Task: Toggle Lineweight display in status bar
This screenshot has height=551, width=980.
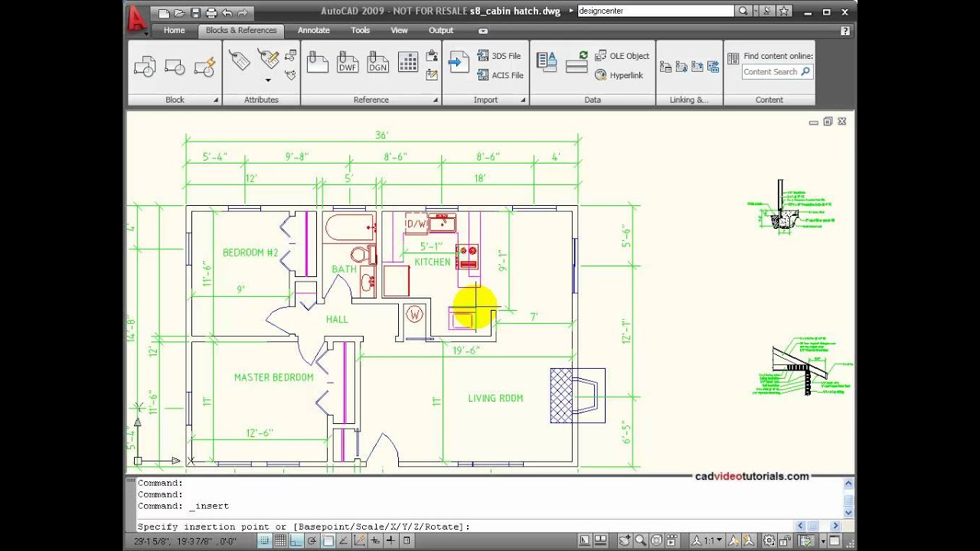Action: [x=390, y=540]
